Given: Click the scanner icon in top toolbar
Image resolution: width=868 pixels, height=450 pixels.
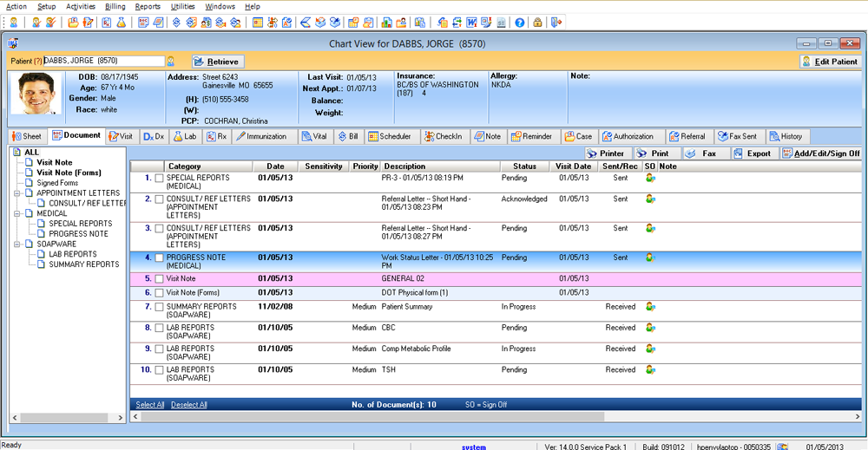Looking at the screenshot, I should pos(305,23).
